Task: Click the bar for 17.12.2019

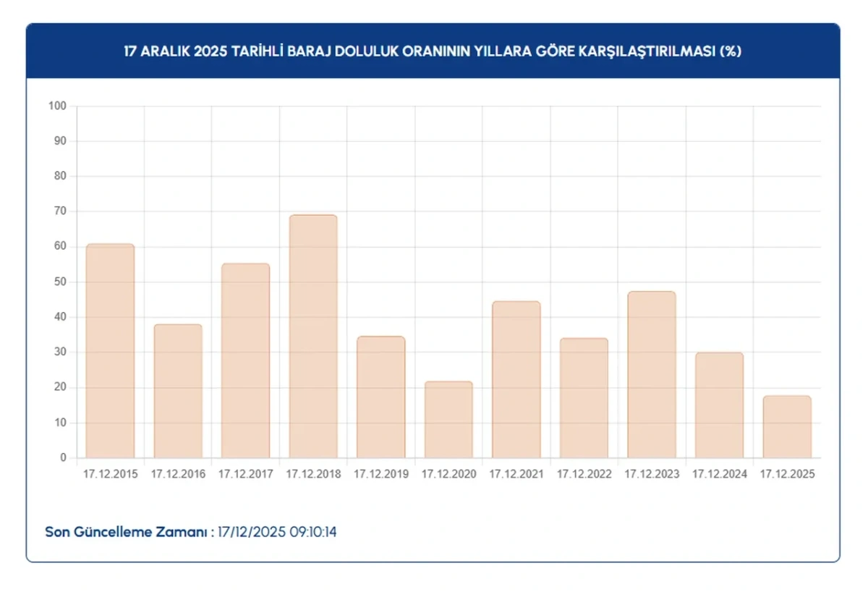Action: (x=381, y=397)
